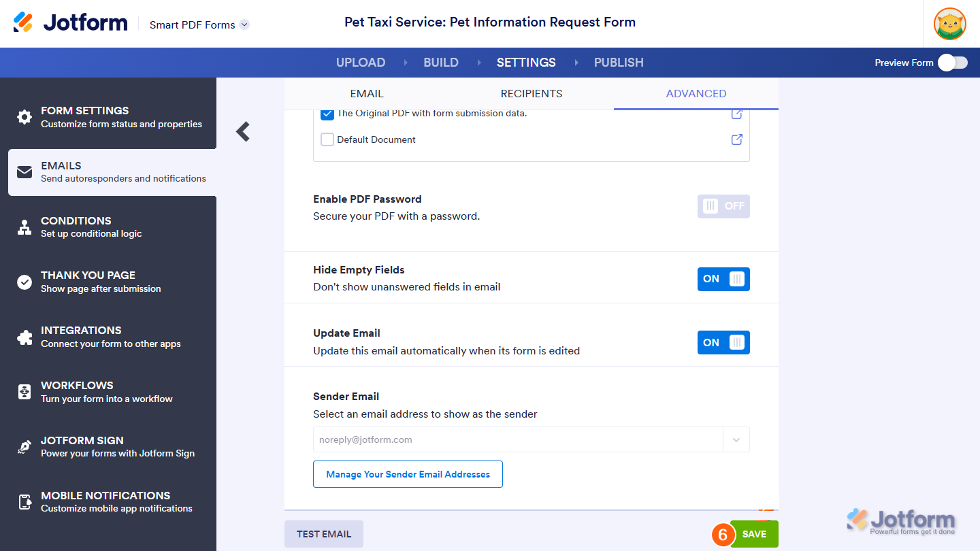The width and height of the screenshot is (980, 551).
Task: Toggle Enable PDF Password on
Action: (723, 206)
